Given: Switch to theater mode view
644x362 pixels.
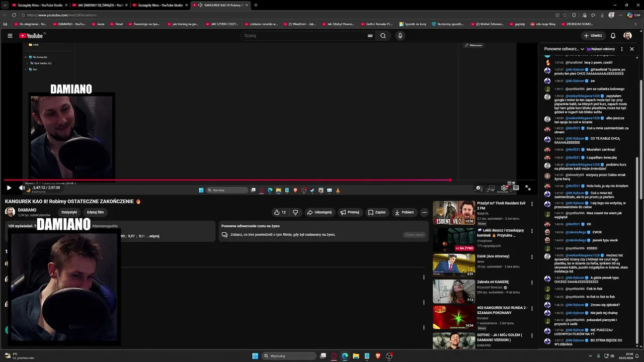Looking at the screenshot, I should [516, 188].
